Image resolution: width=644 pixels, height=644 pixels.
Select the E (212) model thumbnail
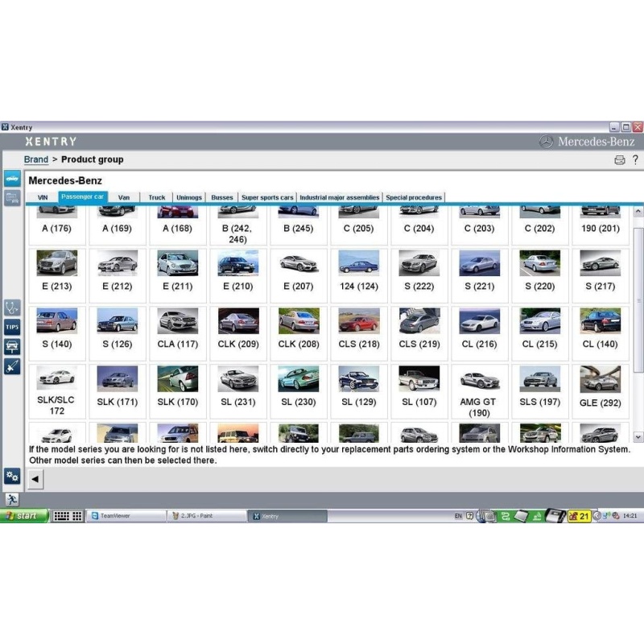pos(118,263)
